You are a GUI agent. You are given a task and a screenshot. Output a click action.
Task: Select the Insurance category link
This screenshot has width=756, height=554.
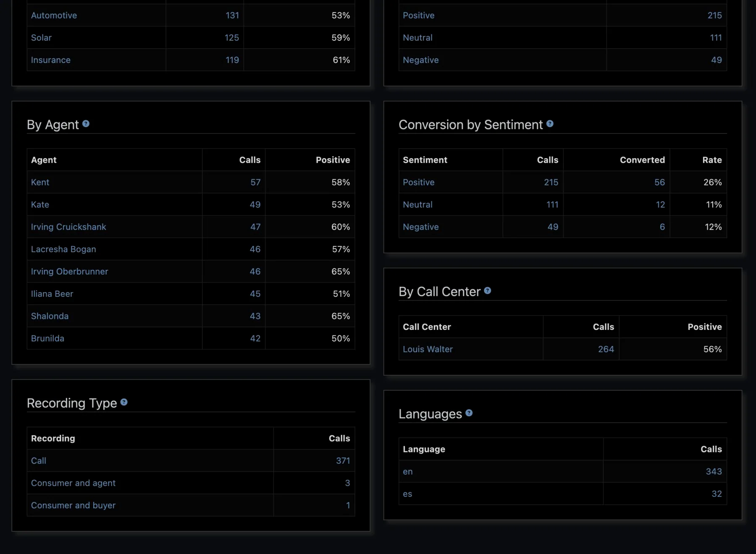tap(51, 60)
